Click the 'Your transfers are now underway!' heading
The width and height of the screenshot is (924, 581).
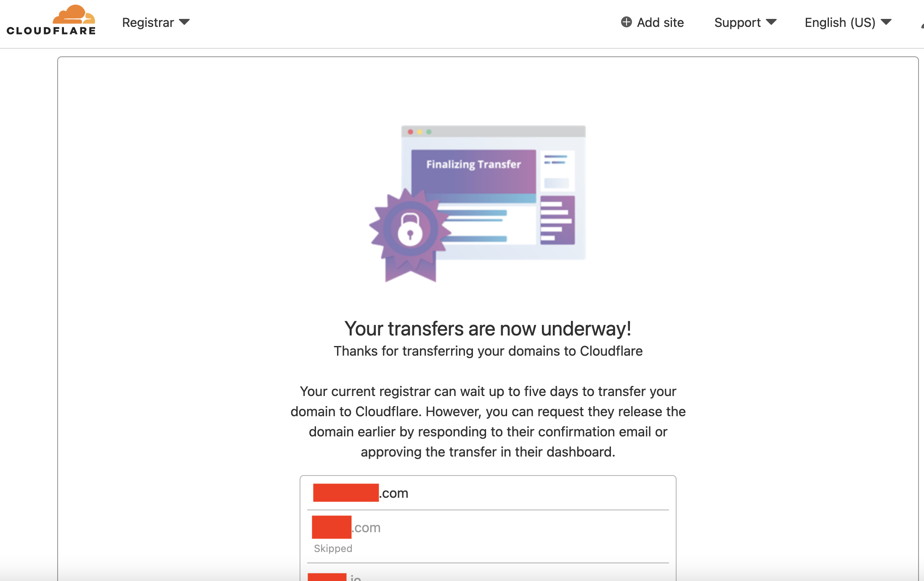pos(488,328)
